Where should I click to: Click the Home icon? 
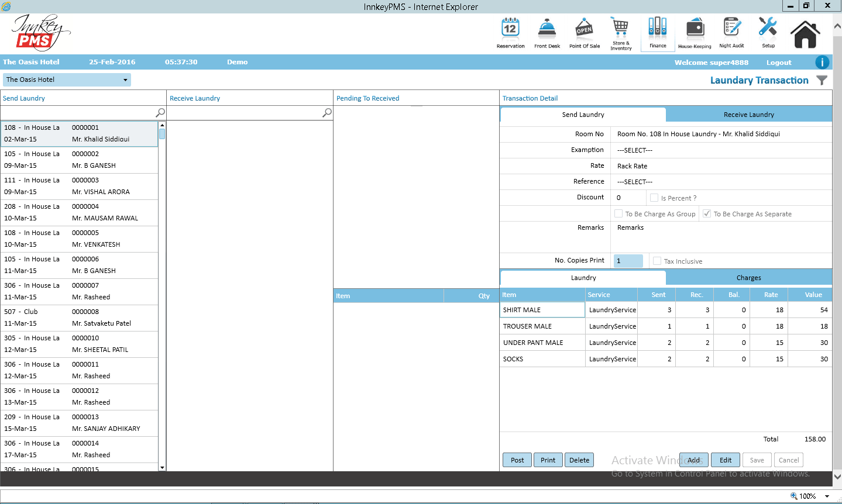[x=805, y=32]
